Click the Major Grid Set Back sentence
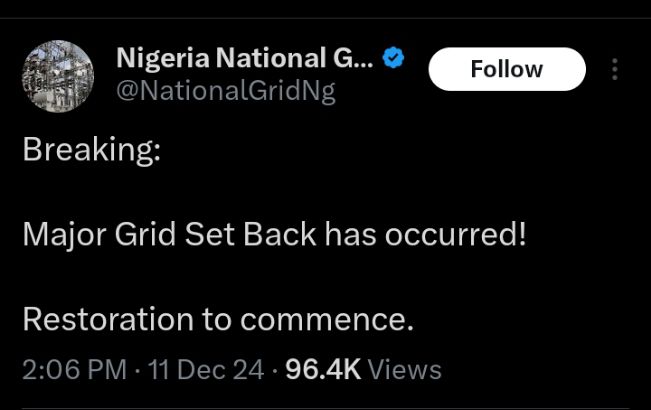 (273, 235)
